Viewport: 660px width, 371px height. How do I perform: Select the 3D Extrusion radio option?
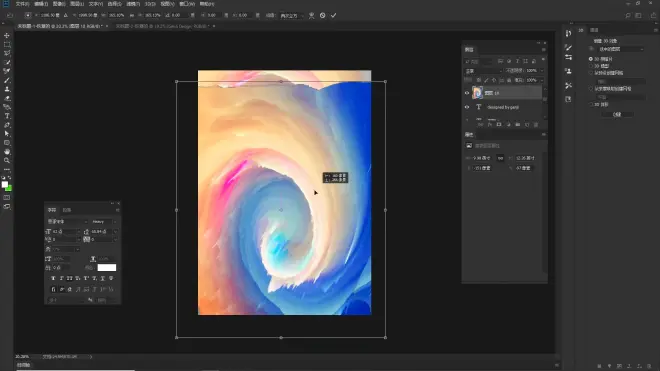click(591, 66)
